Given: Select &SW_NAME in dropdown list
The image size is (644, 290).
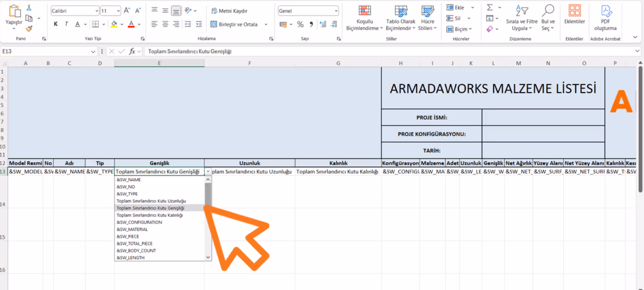Looking at the screenshot, I should [129, 180].
